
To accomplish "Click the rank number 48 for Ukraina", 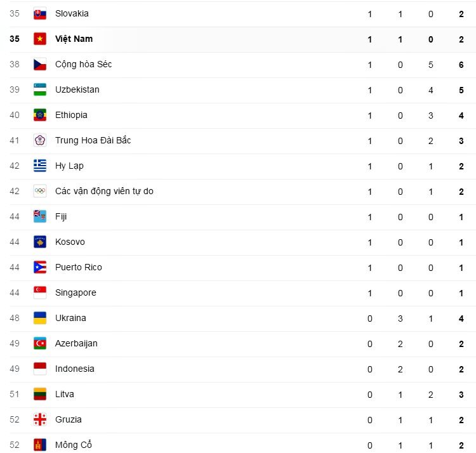I will (15, 318).
